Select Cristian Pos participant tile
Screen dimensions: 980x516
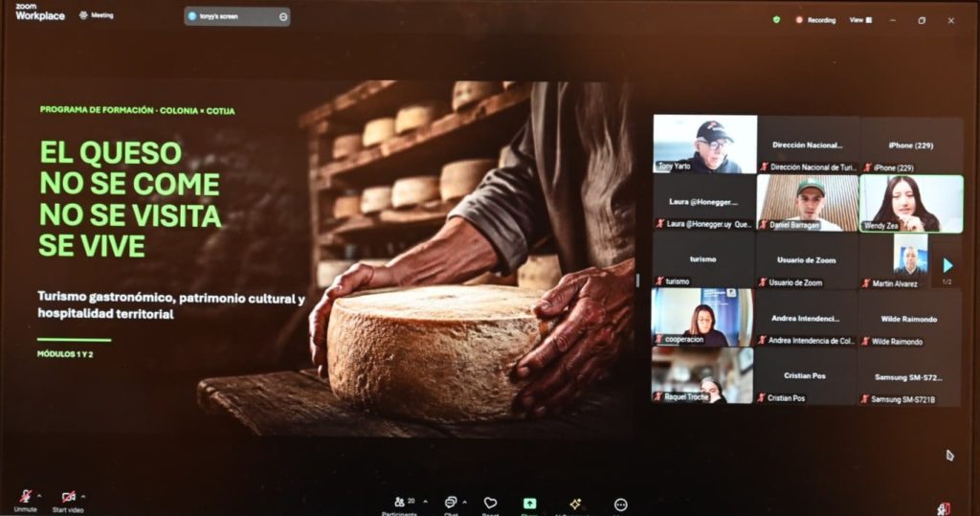click(x=806, y=376)
